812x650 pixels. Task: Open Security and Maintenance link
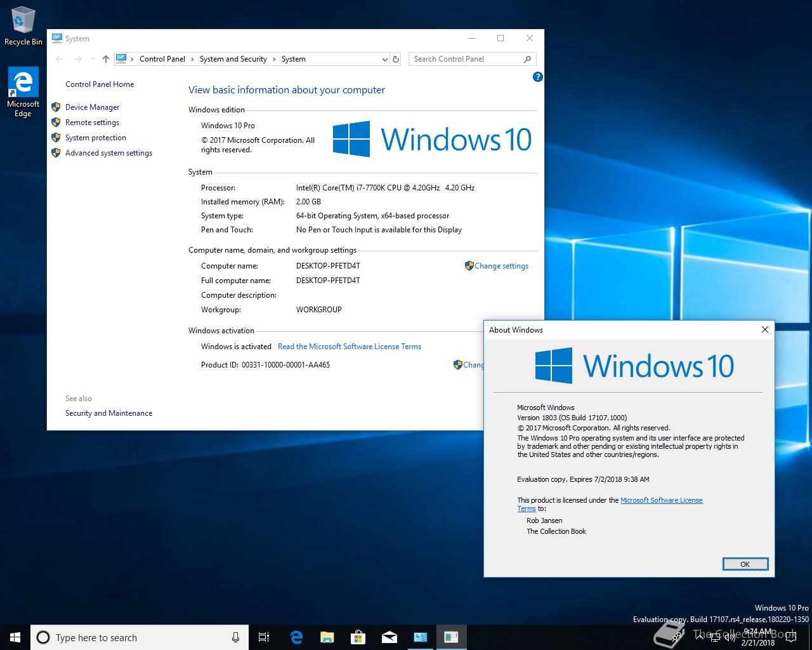coord(108,413)
